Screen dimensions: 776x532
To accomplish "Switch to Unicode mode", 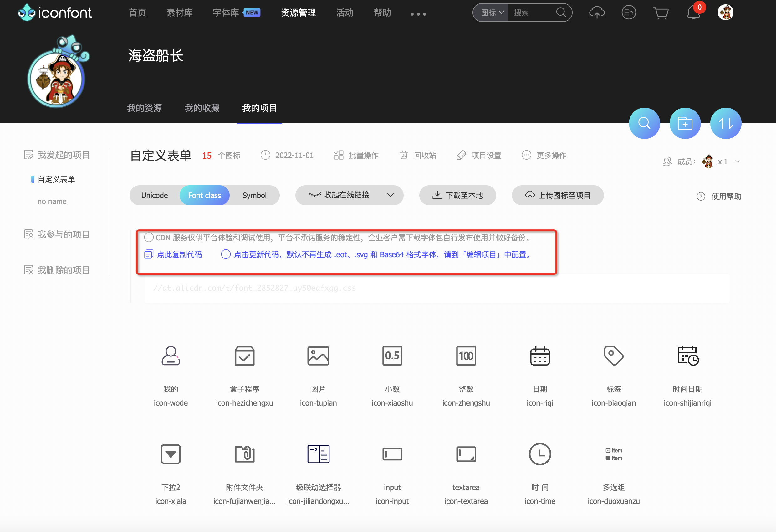I will point(155,195).
